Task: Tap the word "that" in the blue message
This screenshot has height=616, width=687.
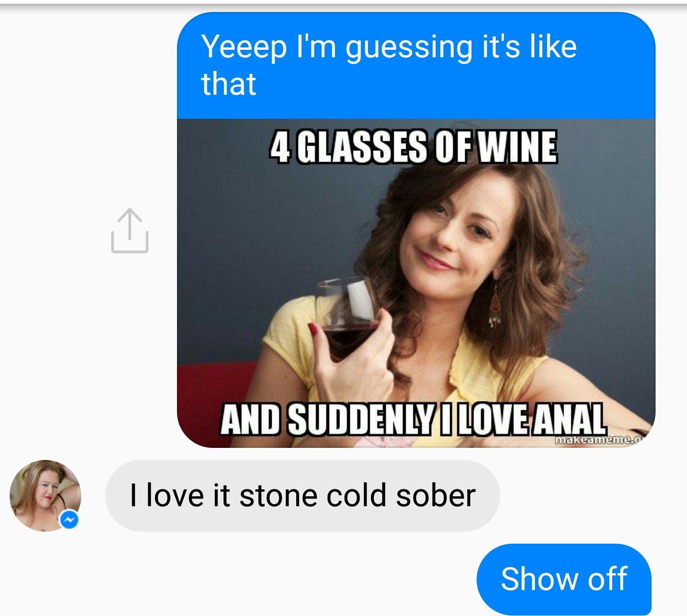Action: coord(228,84)
